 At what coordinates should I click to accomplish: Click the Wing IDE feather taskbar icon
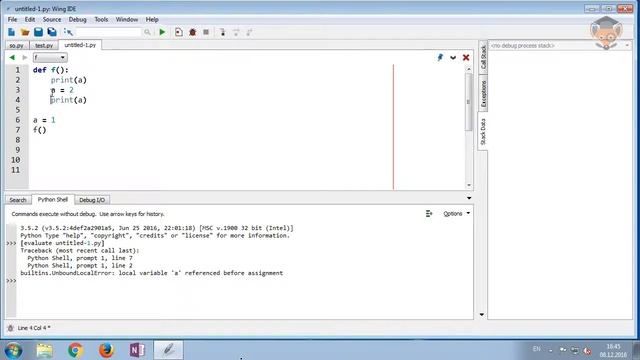point(169,350)
